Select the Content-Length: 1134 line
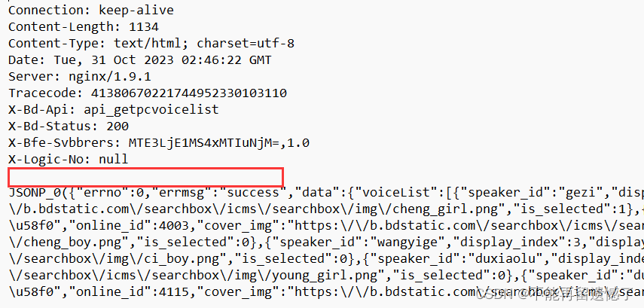 [x=84, y=26]
